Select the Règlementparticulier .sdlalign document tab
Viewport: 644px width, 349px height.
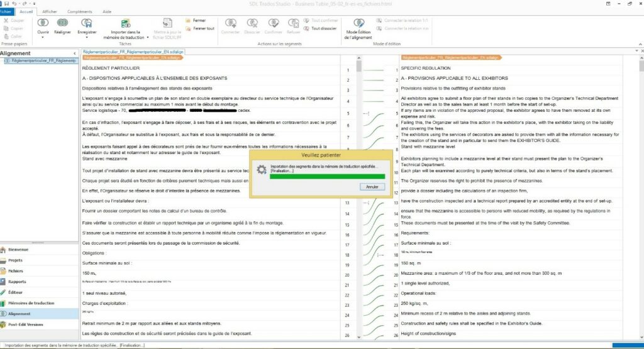[133, 52]
